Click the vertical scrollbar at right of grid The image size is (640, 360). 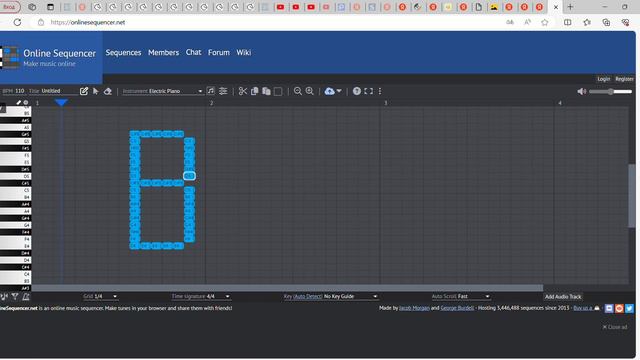coord(632,195)
